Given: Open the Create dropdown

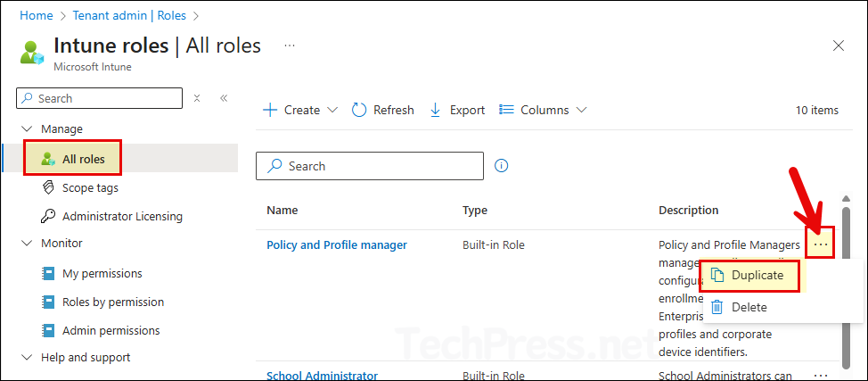Looking at the screenshot, I should [x=299, y=110].
